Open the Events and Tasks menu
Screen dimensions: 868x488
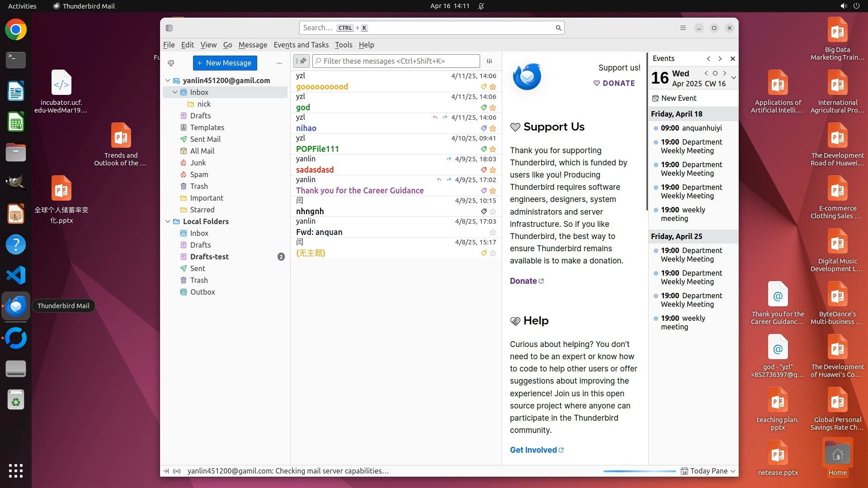click(x=301, y=45)
